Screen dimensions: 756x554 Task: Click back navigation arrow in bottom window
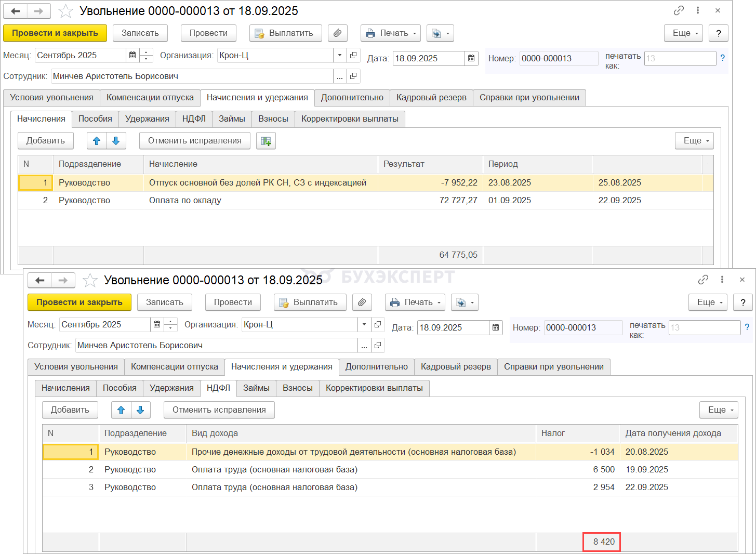click(40, 280)
